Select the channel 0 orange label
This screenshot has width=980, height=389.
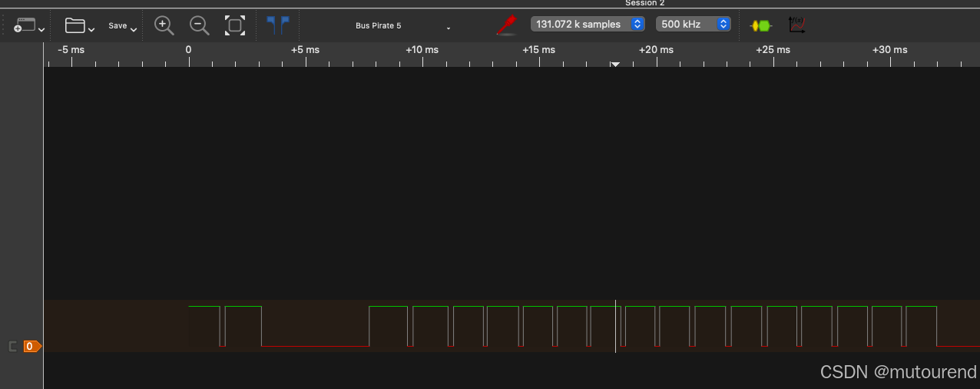click(32, 347)
